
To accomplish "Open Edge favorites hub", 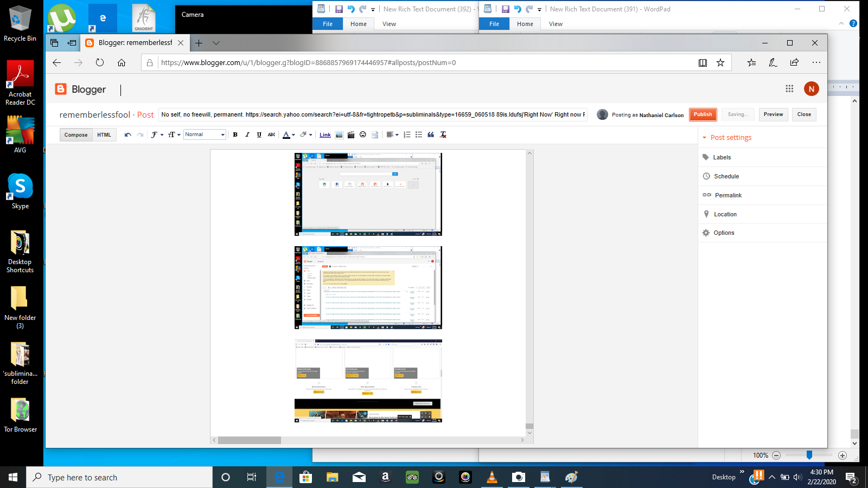I will pos(751,63).
